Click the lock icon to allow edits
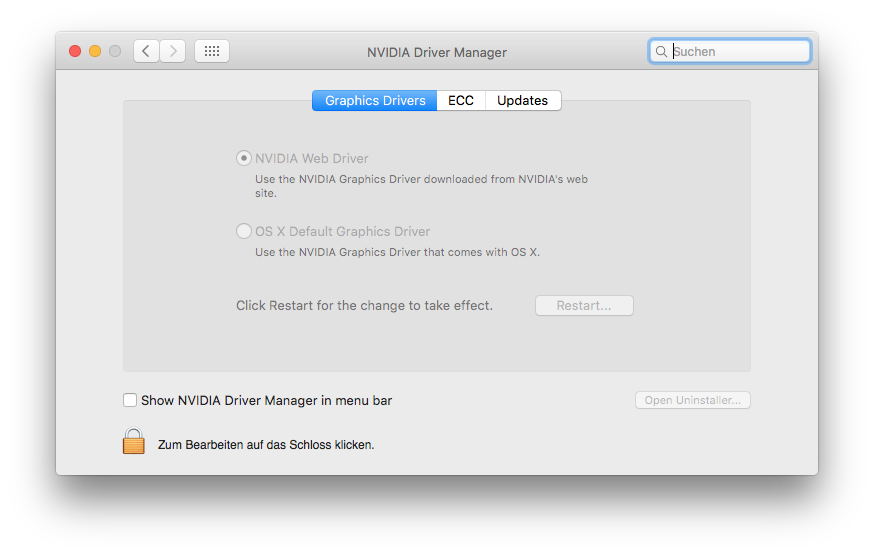Viewport: 874px width, 555px height. tap(134, 441)
